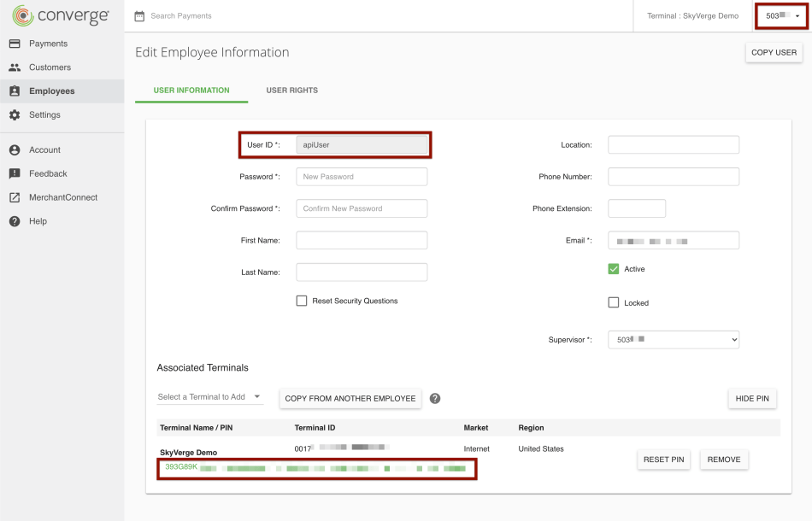Expand the Supervisor dropdown
812x521 pixels.
[673, 339]
